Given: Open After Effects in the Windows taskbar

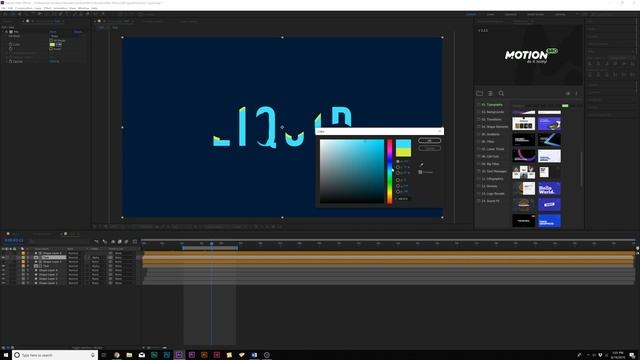Looking at the screenshot, I should (179, 355).
